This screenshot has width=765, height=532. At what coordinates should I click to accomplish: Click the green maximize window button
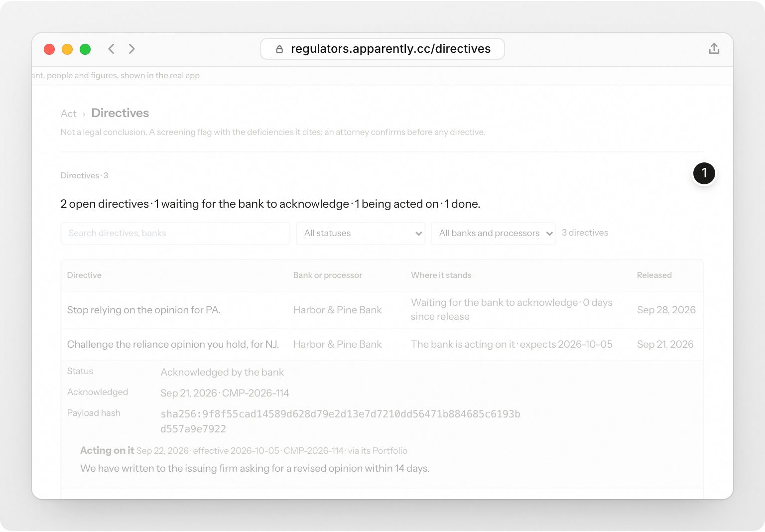85,49
